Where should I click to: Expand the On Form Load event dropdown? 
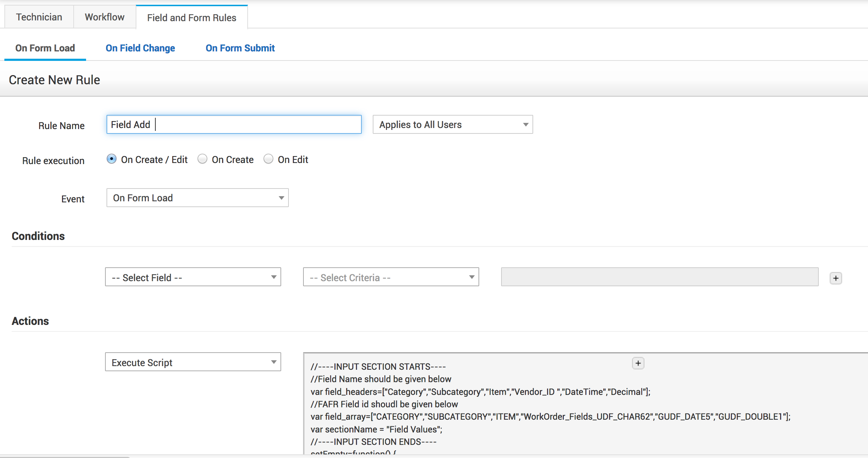tap(197, 198)
